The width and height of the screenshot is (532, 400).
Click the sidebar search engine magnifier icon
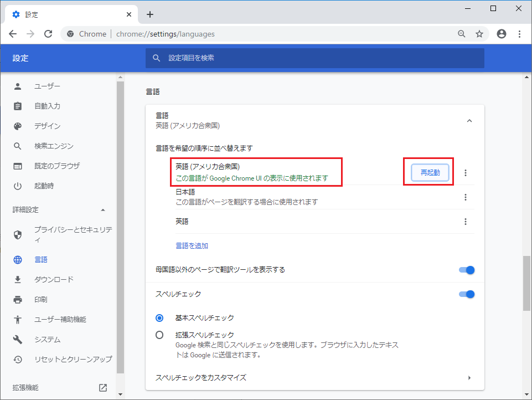[18, 146]
